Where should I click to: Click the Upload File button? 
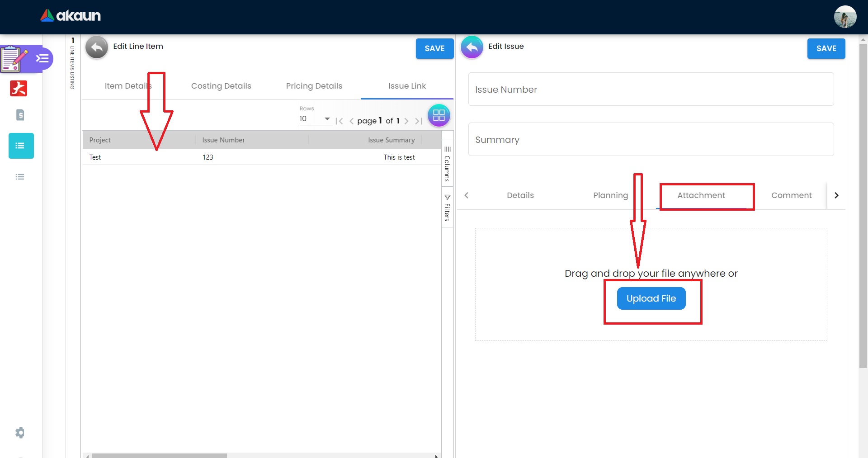tap(651, 298)
